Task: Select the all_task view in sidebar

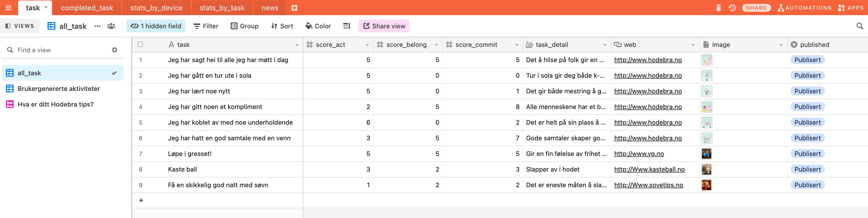Action: 63,73
